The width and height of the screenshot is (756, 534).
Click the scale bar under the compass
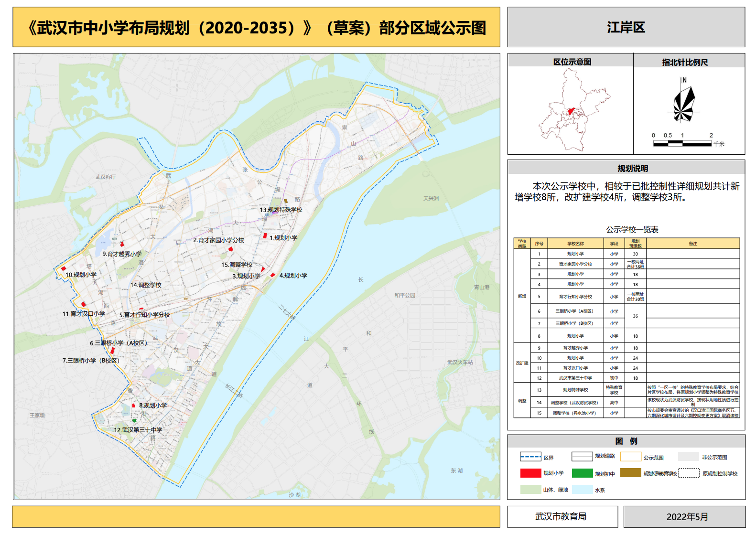(x=682, y=143)
